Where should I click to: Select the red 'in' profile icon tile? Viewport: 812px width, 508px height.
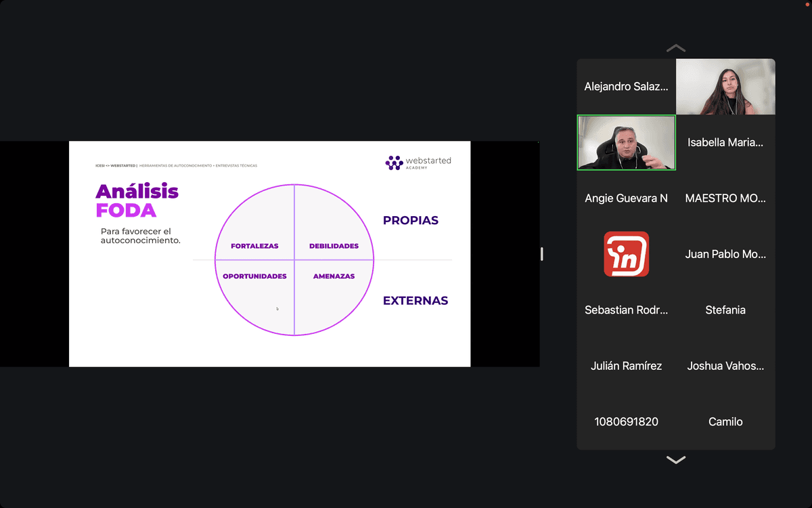(626, 254)
